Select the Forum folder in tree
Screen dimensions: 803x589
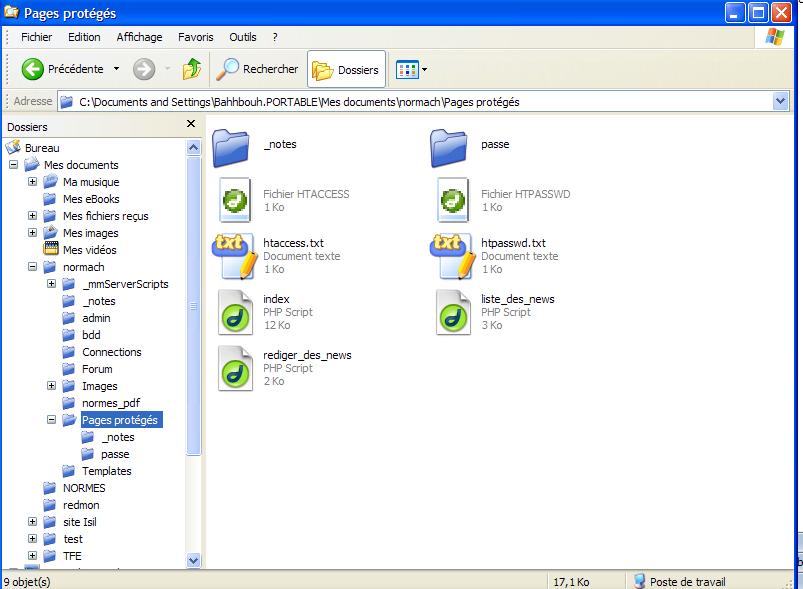(97, 369)
